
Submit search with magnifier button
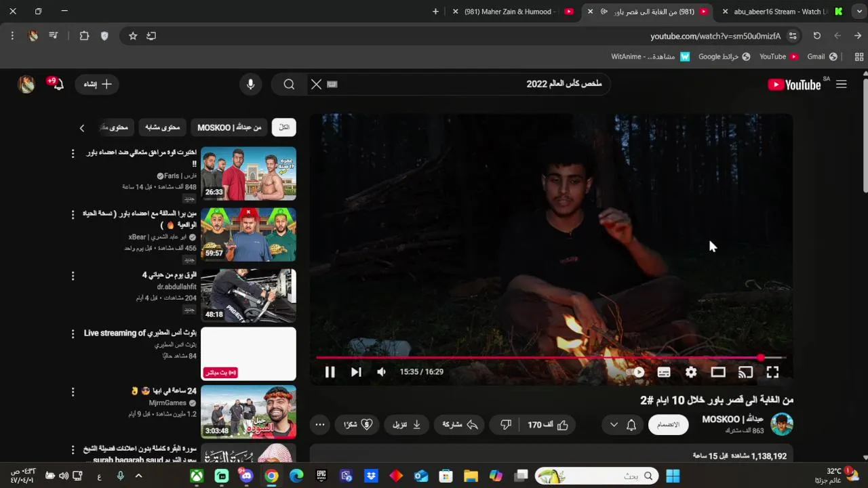[x=290, y=84]
